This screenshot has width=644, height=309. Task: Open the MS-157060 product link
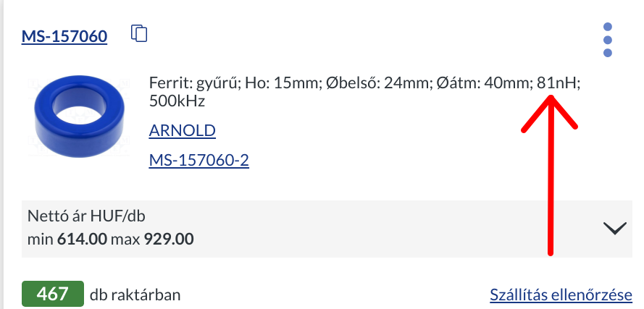(64, 36)
